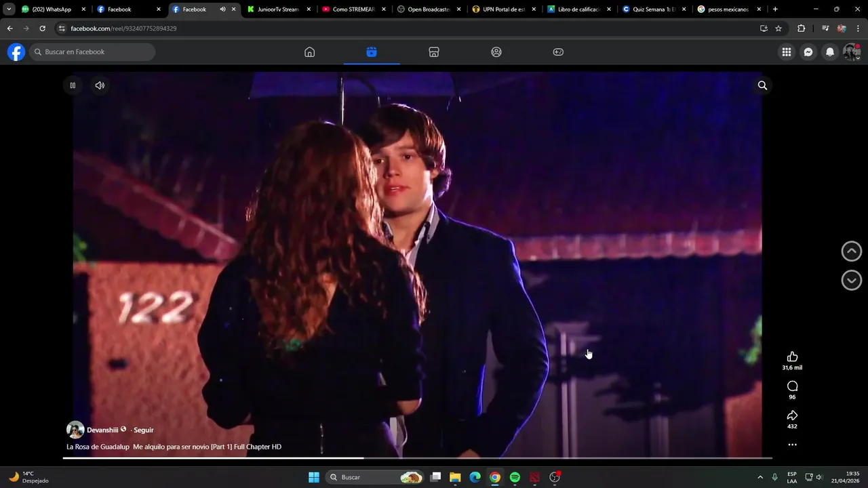Open Chrome three-dot menu
868x488 pixels.
(858, 28)
